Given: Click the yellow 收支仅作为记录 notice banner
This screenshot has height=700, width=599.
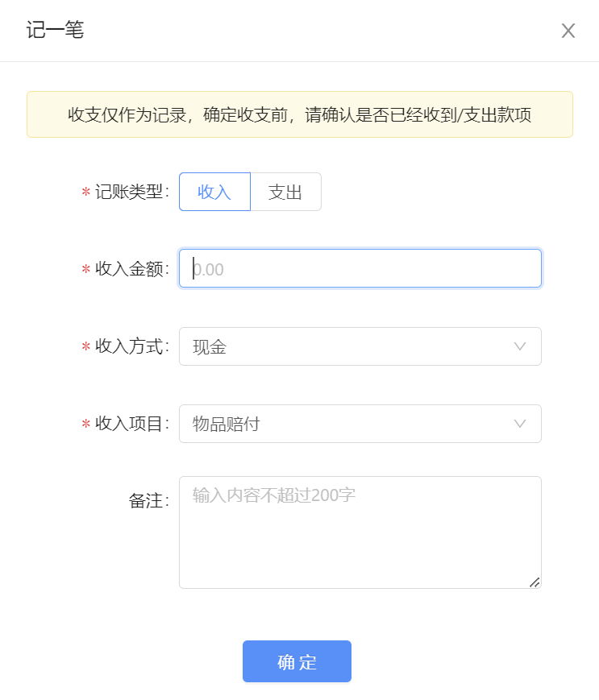Looking at the screenshot, I should [x=300, y=114].
